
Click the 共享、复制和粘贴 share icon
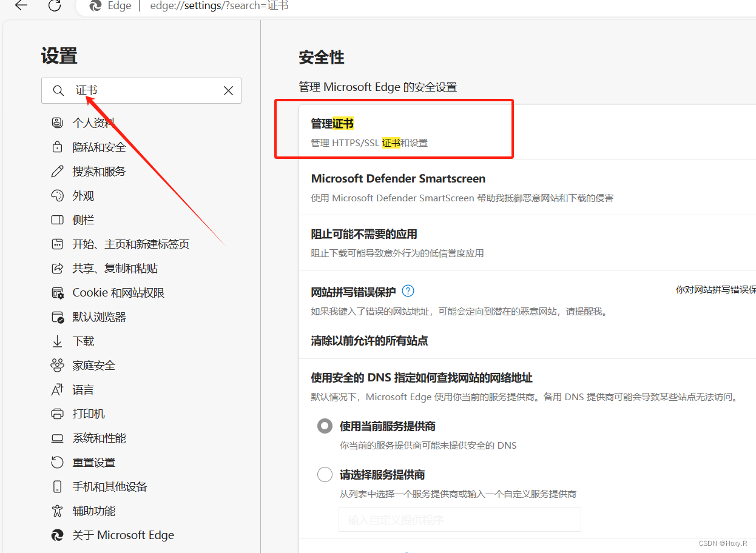tap(58, 268)
